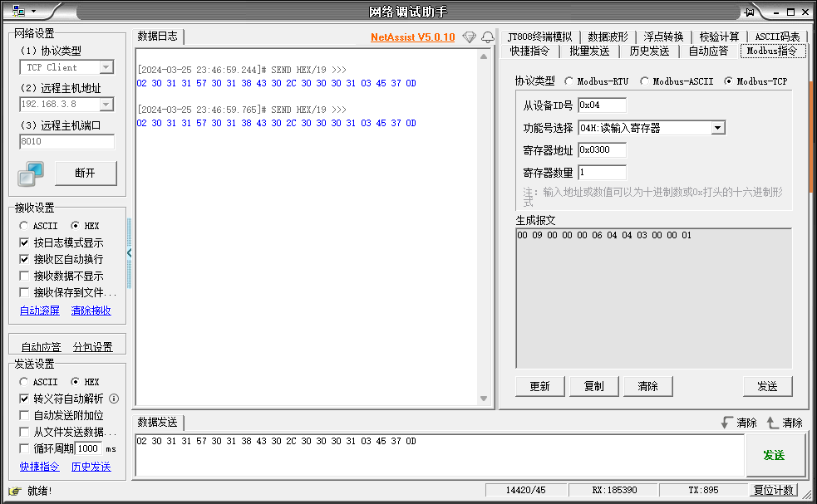Click the 寄存器地址 input field

tap(602, 150)
